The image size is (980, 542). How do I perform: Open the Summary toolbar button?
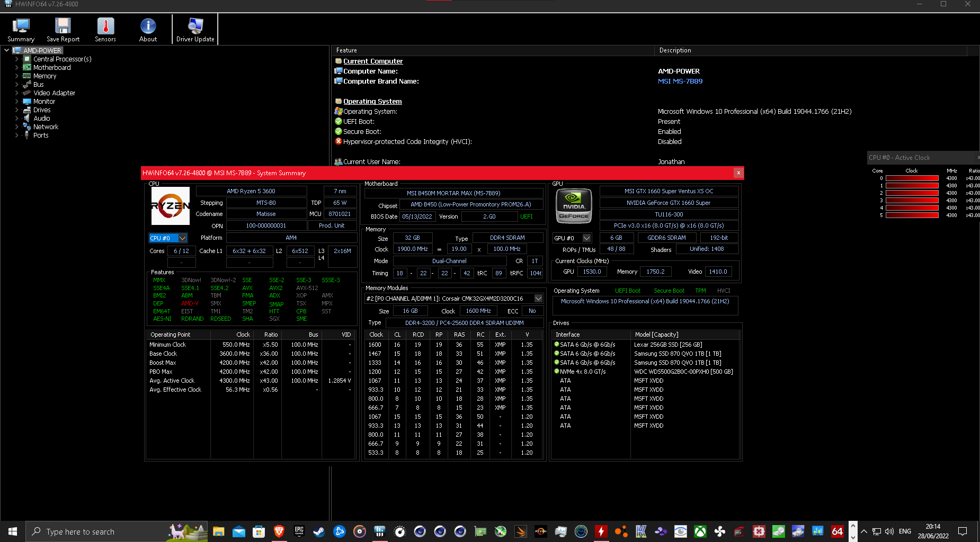click(21, 30)
